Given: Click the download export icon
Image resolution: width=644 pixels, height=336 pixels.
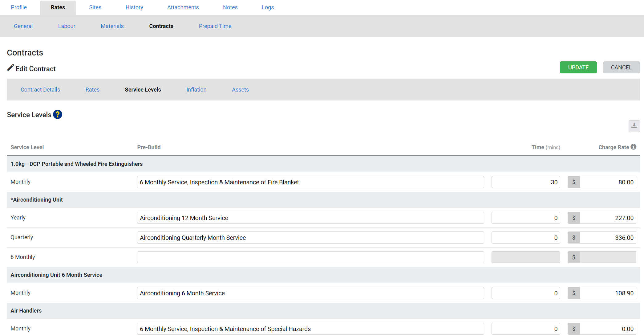Looking at the screenshot, I should (634, 126).
